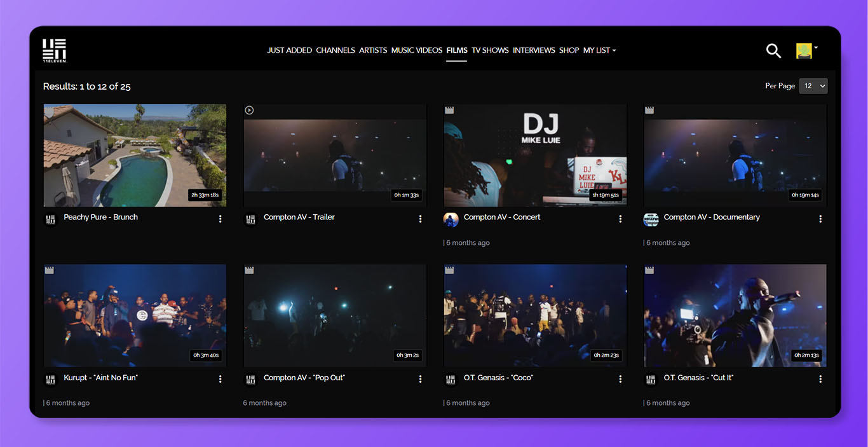This screenshot has height=447, width=868.
Task: Click channel avatar beside O.T. Genasis - "Cut It"
Action: [x=651, y=380]
